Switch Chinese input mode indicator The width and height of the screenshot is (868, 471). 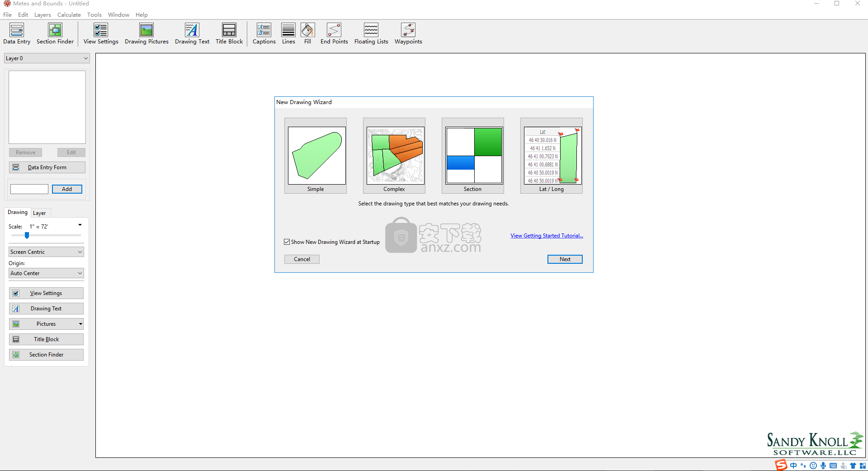click(793, 466)
